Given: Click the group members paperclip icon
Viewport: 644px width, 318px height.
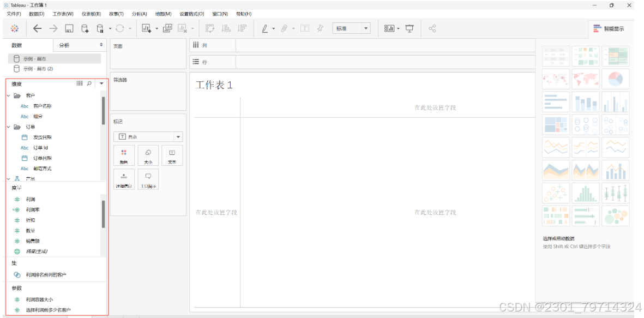Looking at the screenshot, I should [284, 28].
